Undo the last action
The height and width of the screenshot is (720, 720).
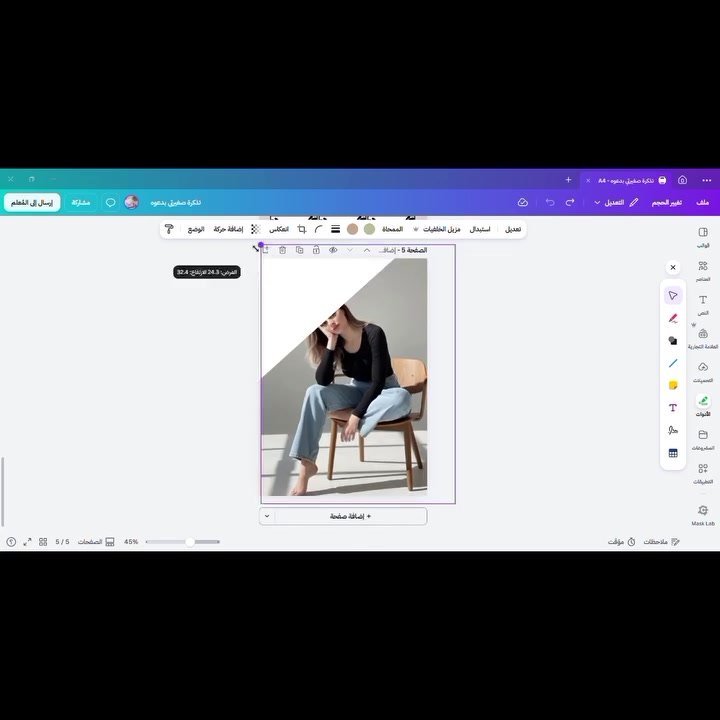coord(550,202)
